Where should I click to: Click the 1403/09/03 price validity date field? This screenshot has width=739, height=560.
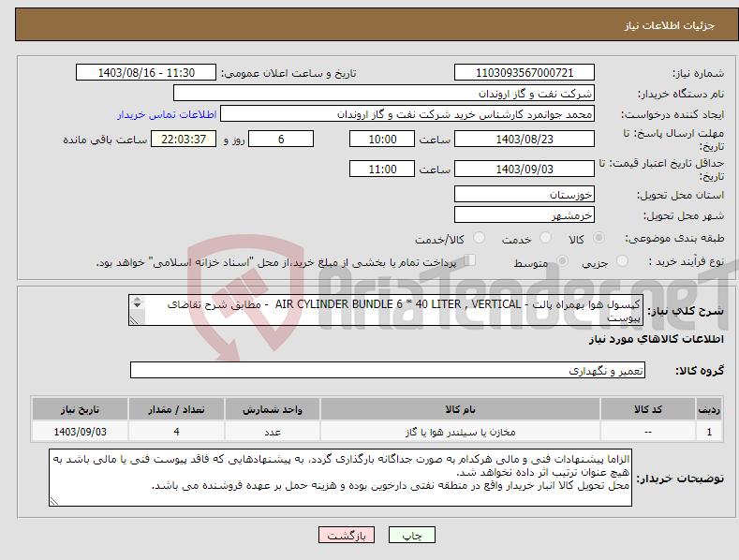(x=525, y=169)
